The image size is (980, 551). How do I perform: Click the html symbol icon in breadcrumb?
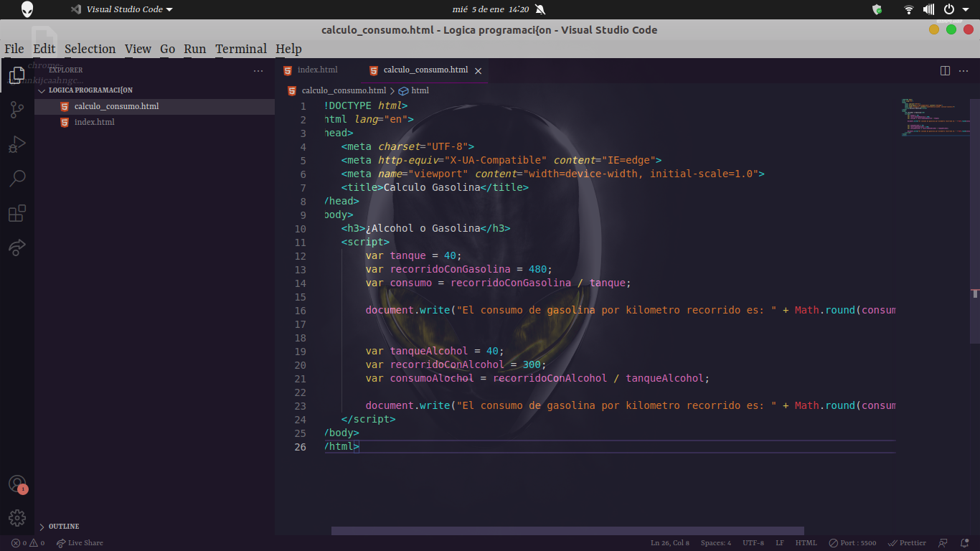pos(403,91)
